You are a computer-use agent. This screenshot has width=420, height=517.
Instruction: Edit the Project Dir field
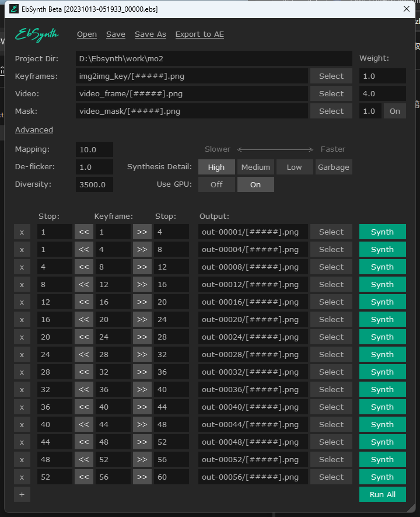(214, 59)
